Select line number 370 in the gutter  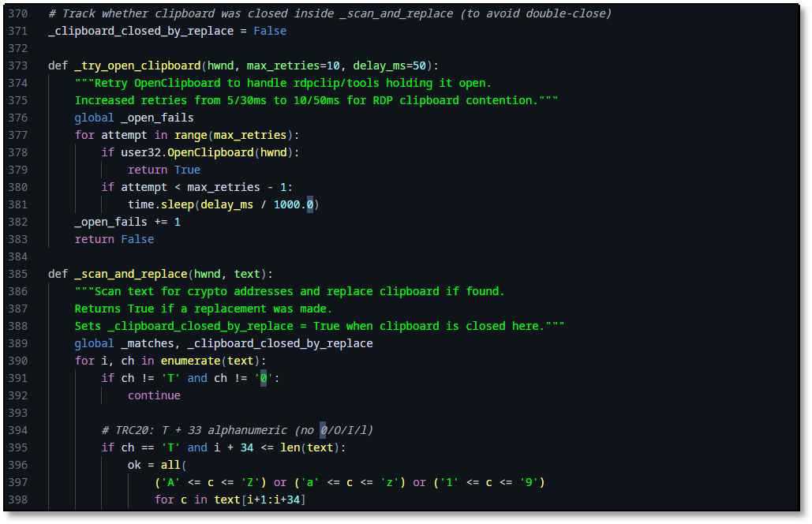(17, 13)
